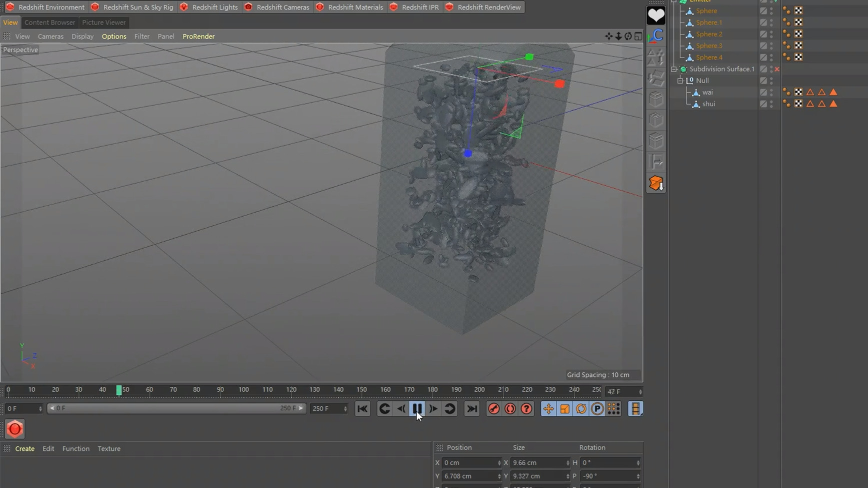Click the red Redshift hexagon icon
Image resolution: width=868 pixels, height=488 pixels.
click(x=14, y=429)
